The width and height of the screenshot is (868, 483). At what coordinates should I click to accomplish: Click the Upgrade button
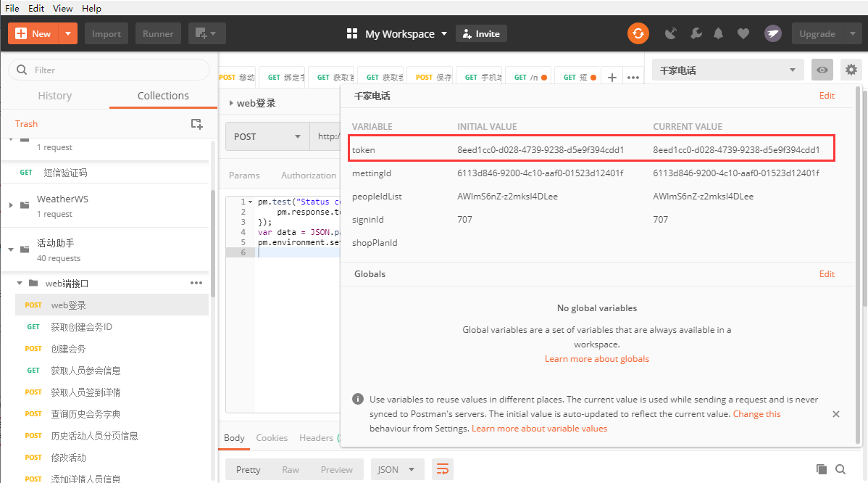[817, 34]
